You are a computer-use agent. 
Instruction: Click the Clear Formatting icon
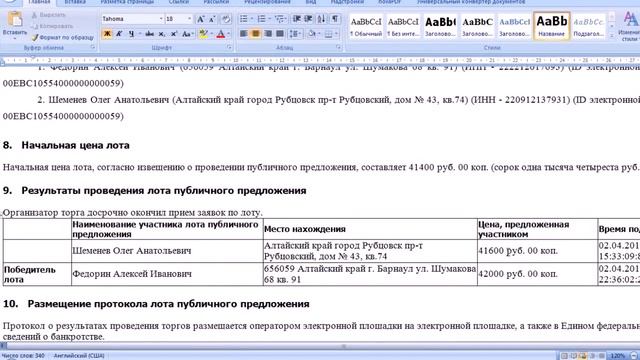tap(226, 19)
